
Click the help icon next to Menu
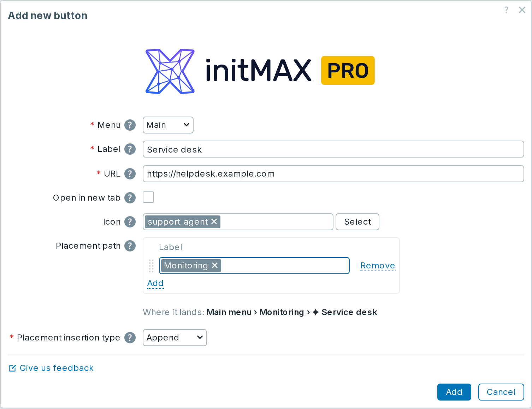point(130,125)
